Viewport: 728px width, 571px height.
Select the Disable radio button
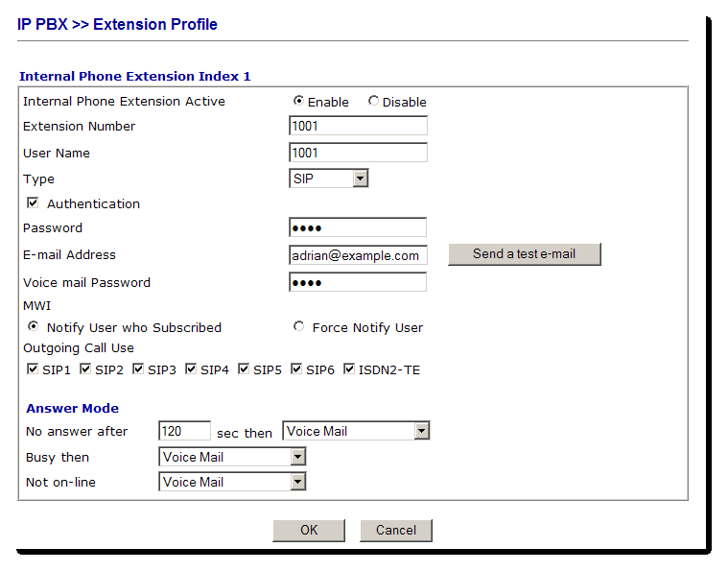pyautogui.click(x=373, y=101)
